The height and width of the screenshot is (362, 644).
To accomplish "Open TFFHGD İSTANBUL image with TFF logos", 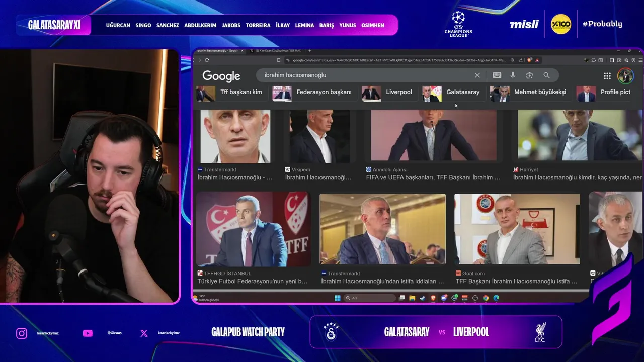I will 254,229.
